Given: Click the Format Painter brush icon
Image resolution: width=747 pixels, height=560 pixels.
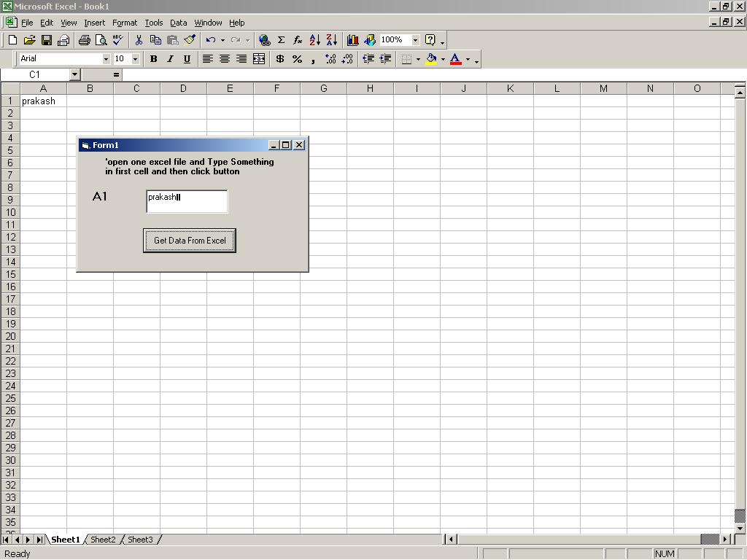Looking at the screenshot, I should [190, 40].
